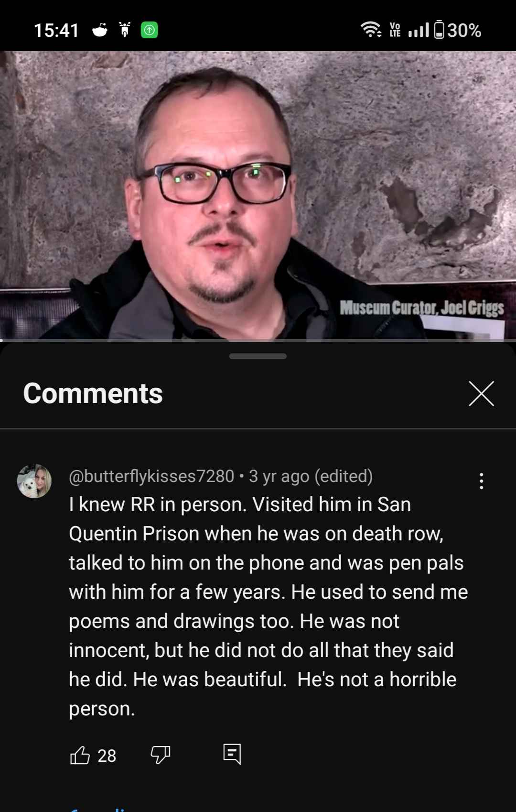The image size is (516, 812).
Task: Tap the comment text about San Quentin
Action: tap(269, 606)
